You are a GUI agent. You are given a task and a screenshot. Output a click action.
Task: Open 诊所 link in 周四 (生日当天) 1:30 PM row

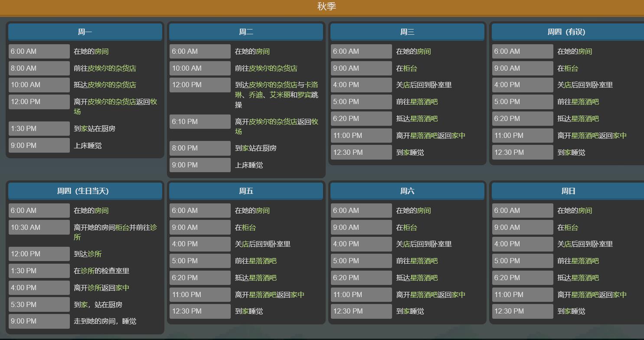tap(88, 271)
